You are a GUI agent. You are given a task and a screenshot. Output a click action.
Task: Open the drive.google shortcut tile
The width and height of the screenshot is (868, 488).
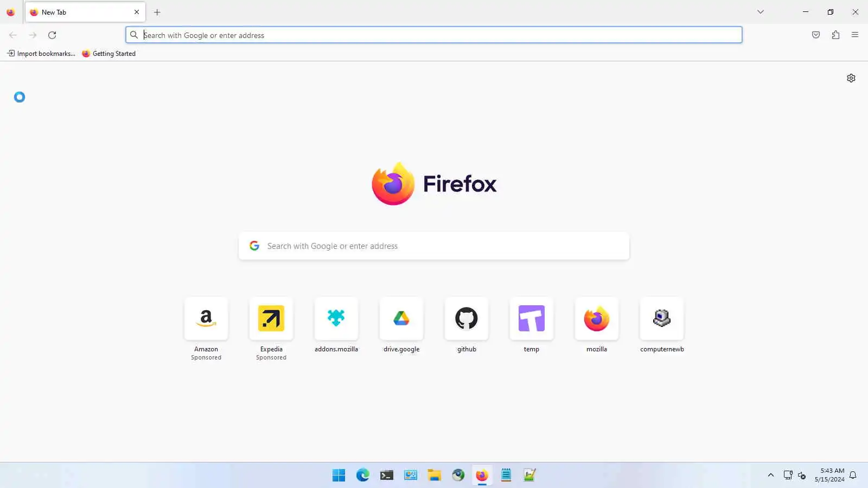click(x=401, y=318)
